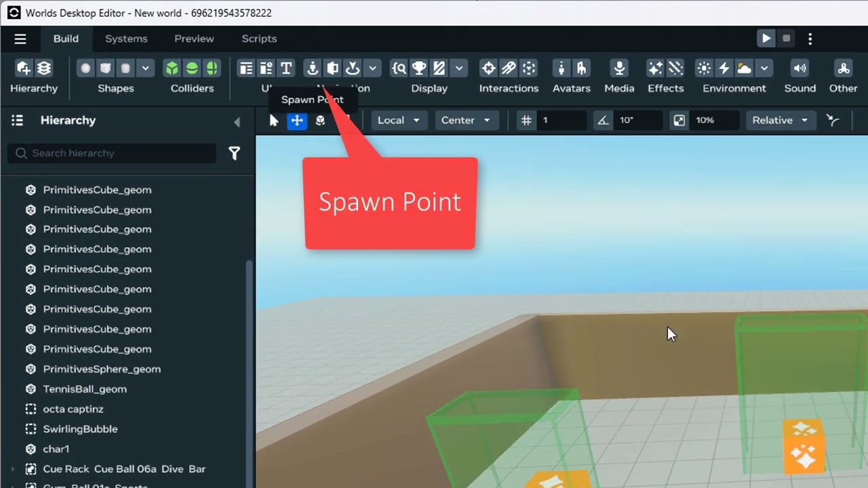
Task: Click the standing avatar icon in Avatars
Action: click(x=561, y=68)
